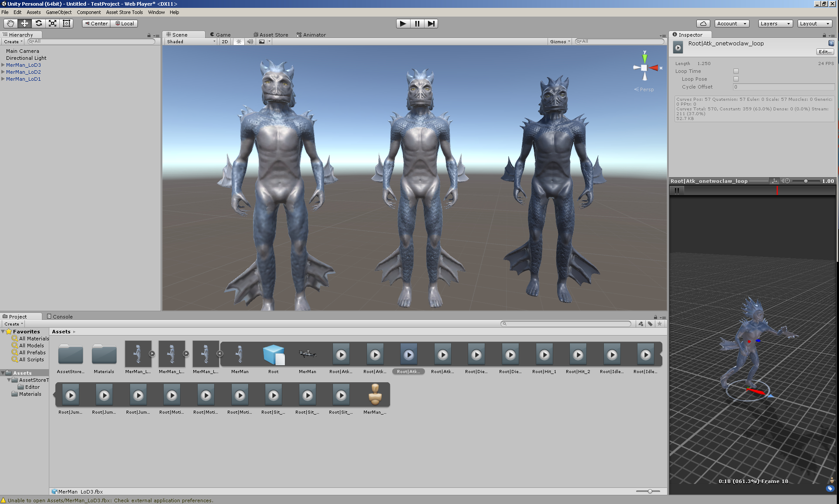Viewport: 839px width, 504px height.
Task: Select the Scale tool in the toolbar
Action: [52, 23]
